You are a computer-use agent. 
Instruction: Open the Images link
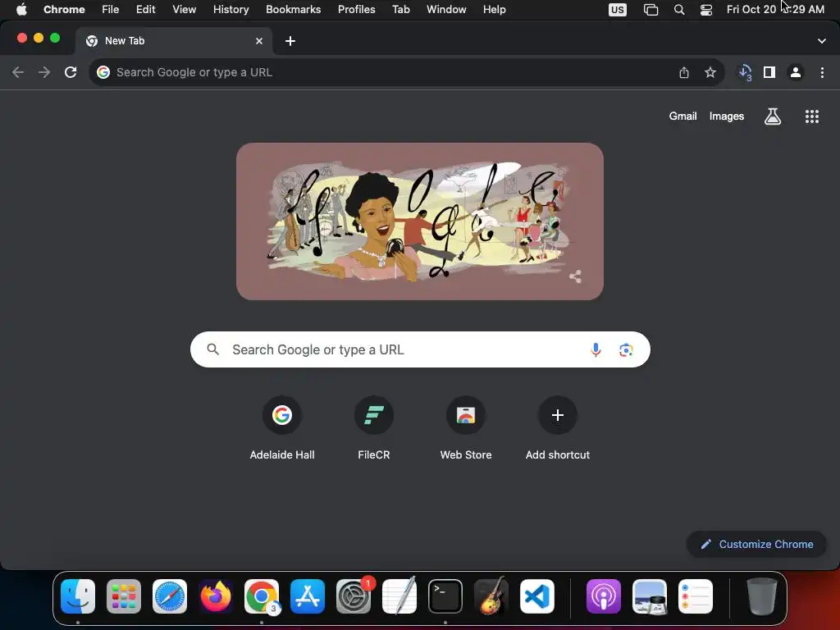coord(727,116)
